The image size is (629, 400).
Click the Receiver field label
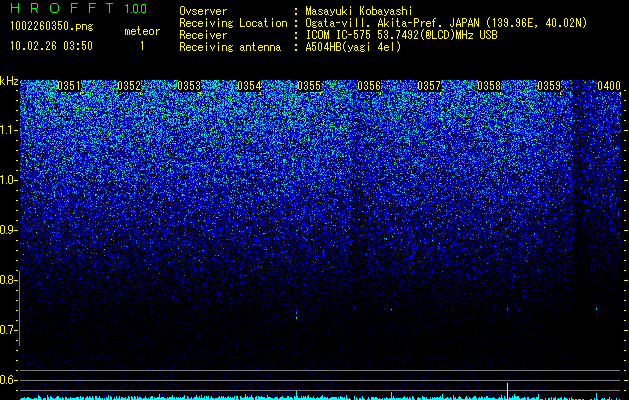[203, 35]
